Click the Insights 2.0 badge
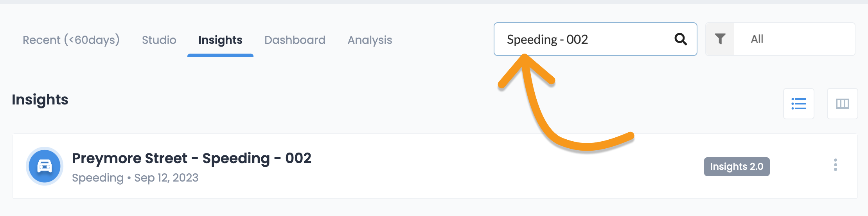Screen dimensions: 868x216 point(737,167)
